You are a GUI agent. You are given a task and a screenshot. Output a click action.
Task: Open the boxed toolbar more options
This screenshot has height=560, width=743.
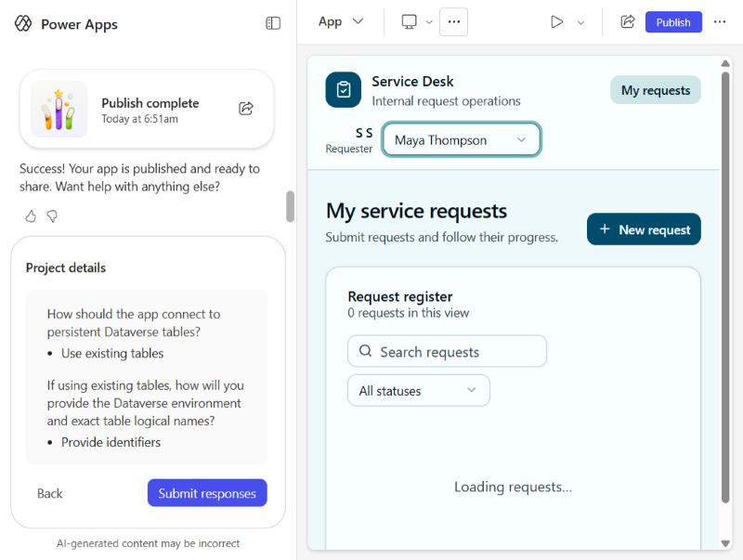click(453, 21)
